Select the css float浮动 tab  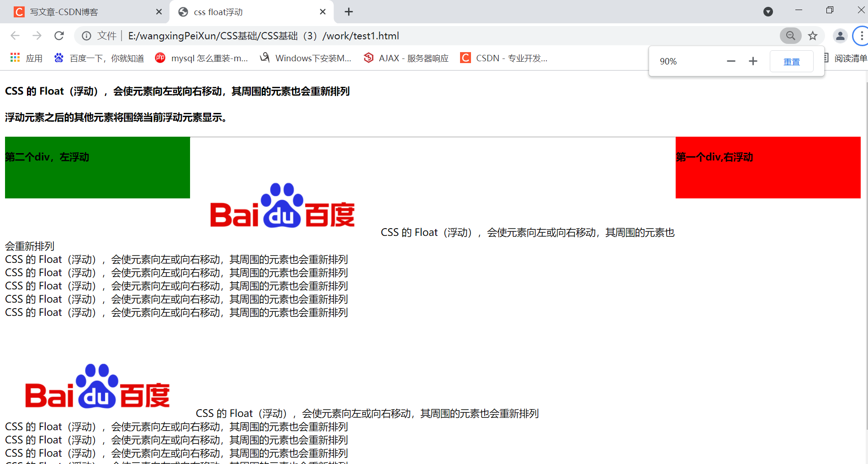(251, 12)
